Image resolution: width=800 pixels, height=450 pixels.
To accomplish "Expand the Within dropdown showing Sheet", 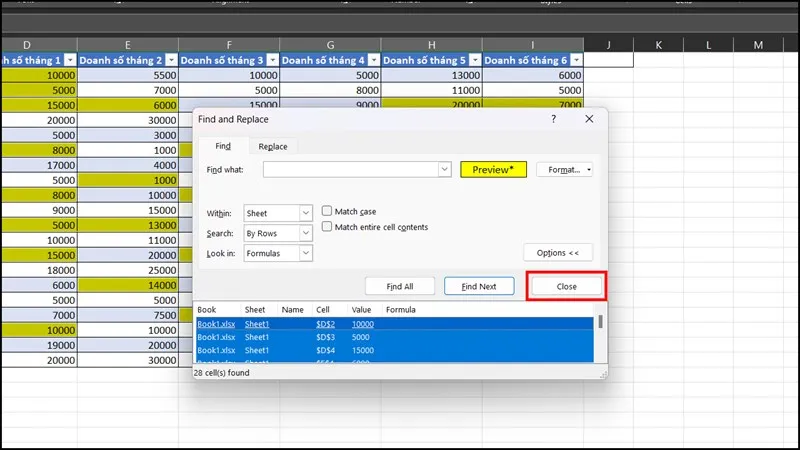I will pyautogui.click(x=306, y=213).
